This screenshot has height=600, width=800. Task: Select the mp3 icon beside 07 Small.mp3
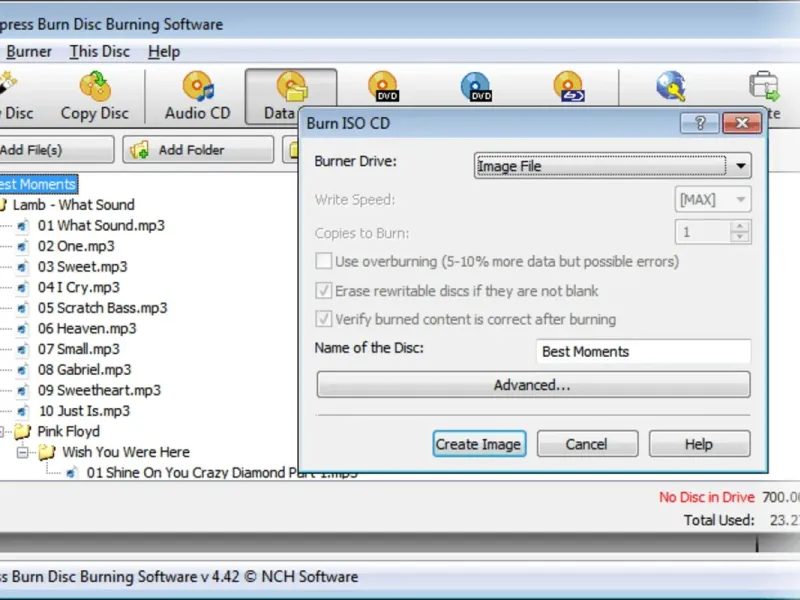(x=22, y=349)
